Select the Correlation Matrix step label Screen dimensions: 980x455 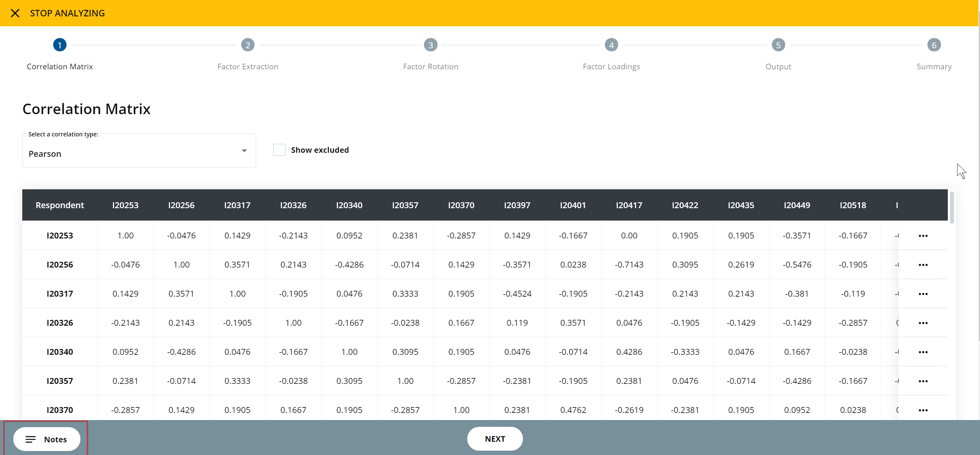60,67
